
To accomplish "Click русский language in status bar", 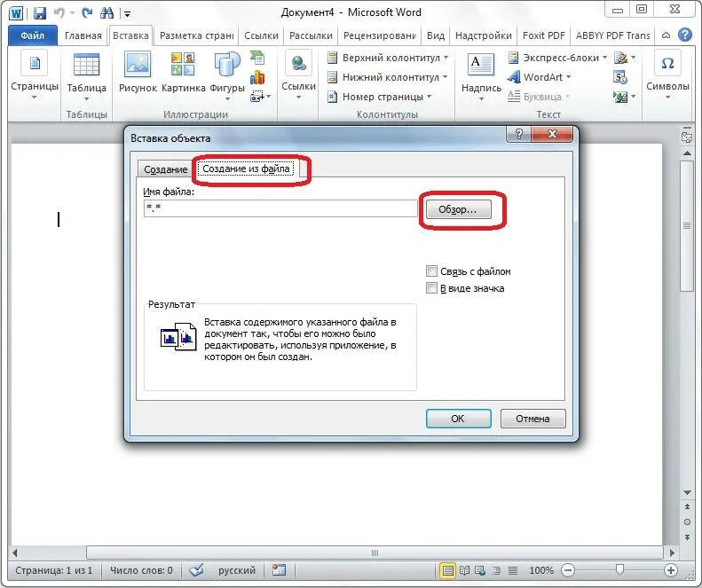I will click(x=237, y=570).
